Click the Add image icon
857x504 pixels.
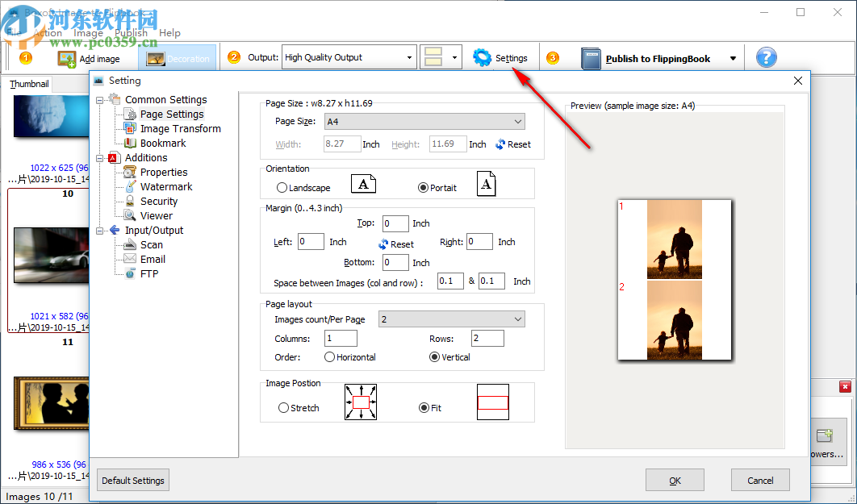67,58
